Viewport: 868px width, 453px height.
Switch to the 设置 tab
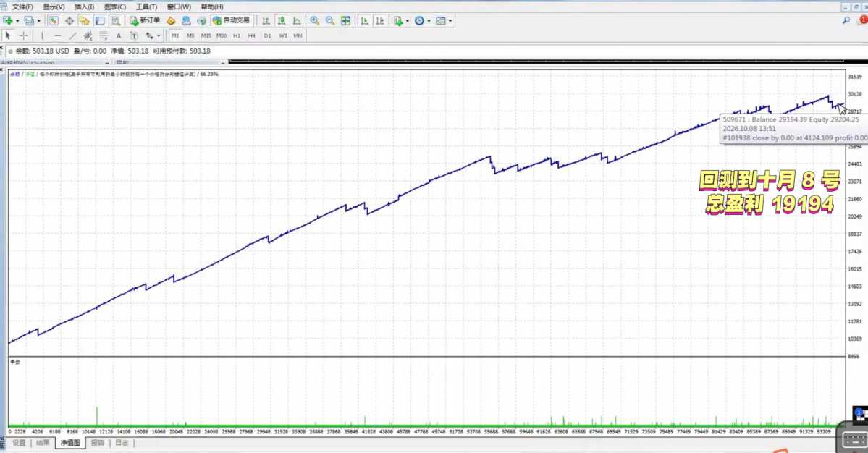point(19,442)
